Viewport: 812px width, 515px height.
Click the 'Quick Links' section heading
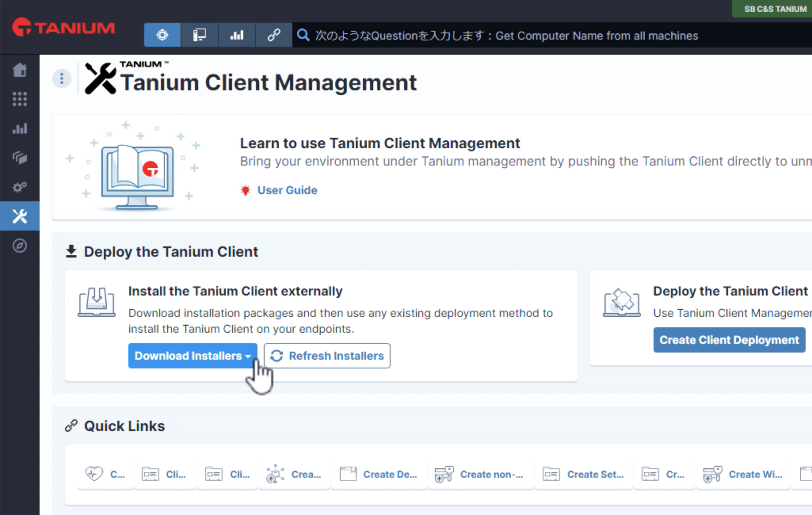(x=124, y=426)
